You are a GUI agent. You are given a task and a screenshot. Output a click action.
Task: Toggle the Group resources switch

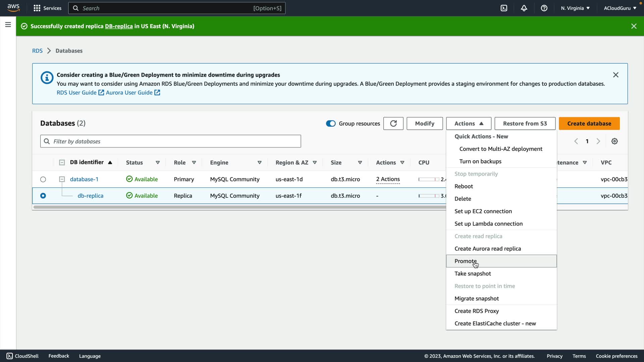pyautogui.click(x=331, y=123)
